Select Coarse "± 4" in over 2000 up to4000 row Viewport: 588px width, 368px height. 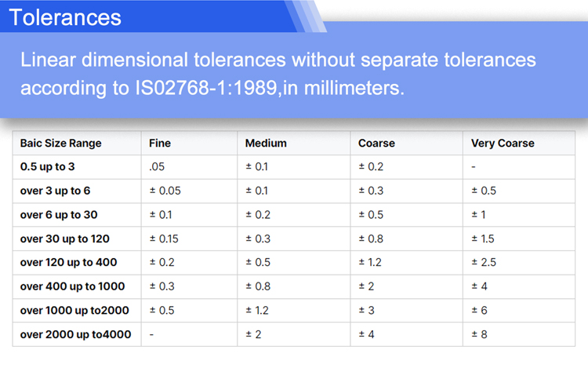tap(366, 334)
